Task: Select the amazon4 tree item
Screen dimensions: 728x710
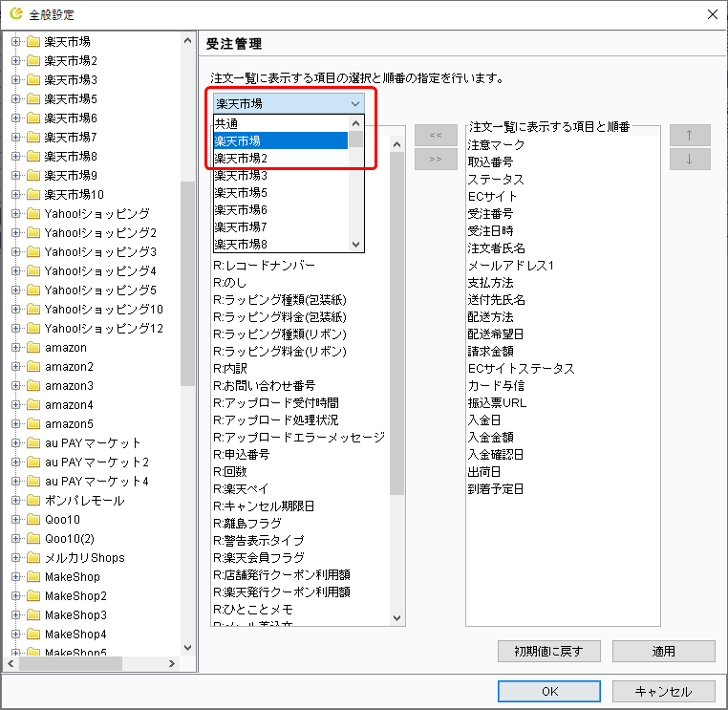Action: (69, 405)
